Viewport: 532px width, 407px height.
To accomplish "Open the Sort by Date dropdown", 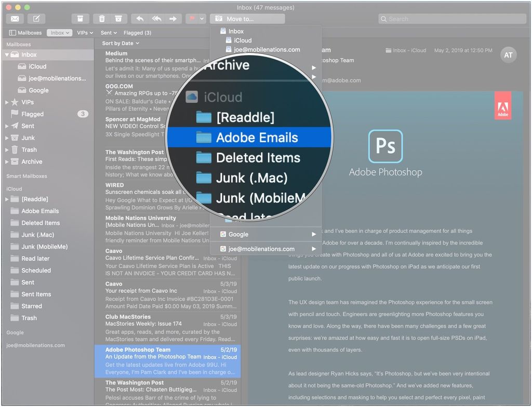I will [121, 43].
